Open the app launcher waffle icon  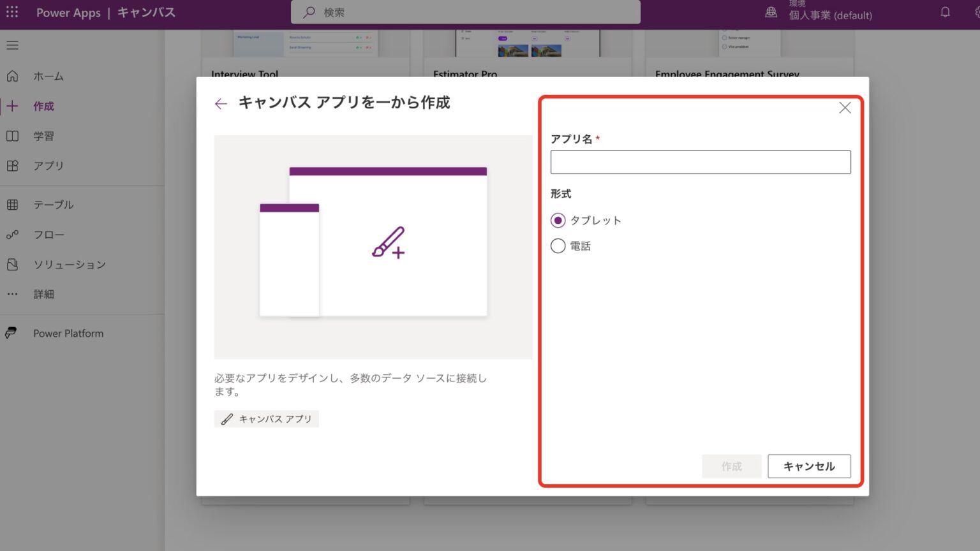(x=12, y=12)
